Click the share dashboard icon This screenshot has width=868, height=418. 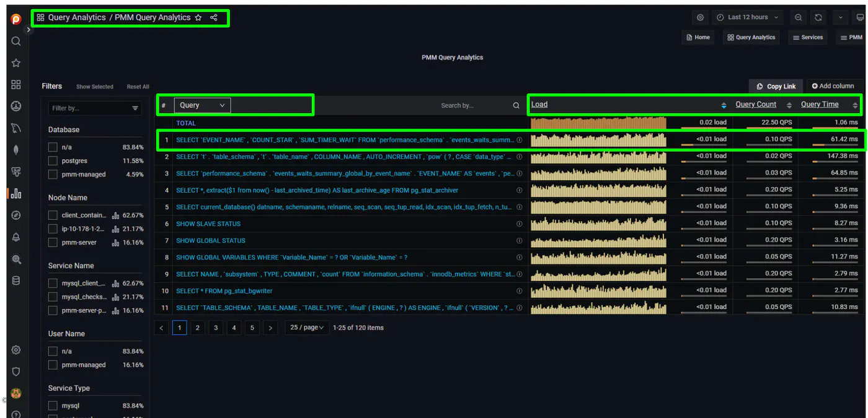pos(214,17)
